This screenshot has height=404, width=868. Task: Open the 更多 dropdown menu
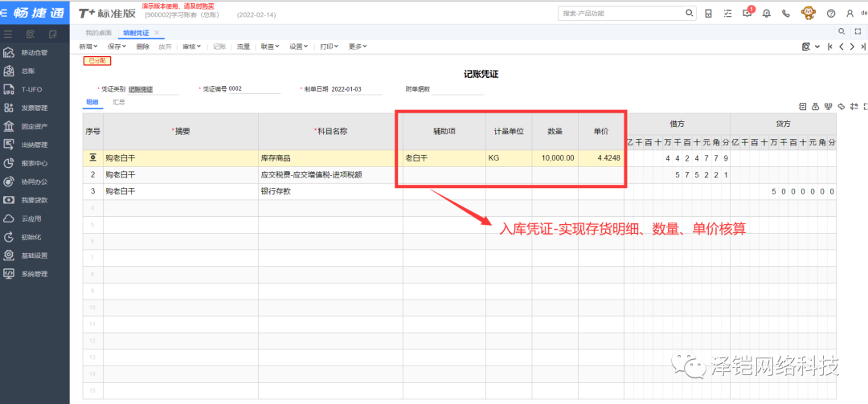358,47
